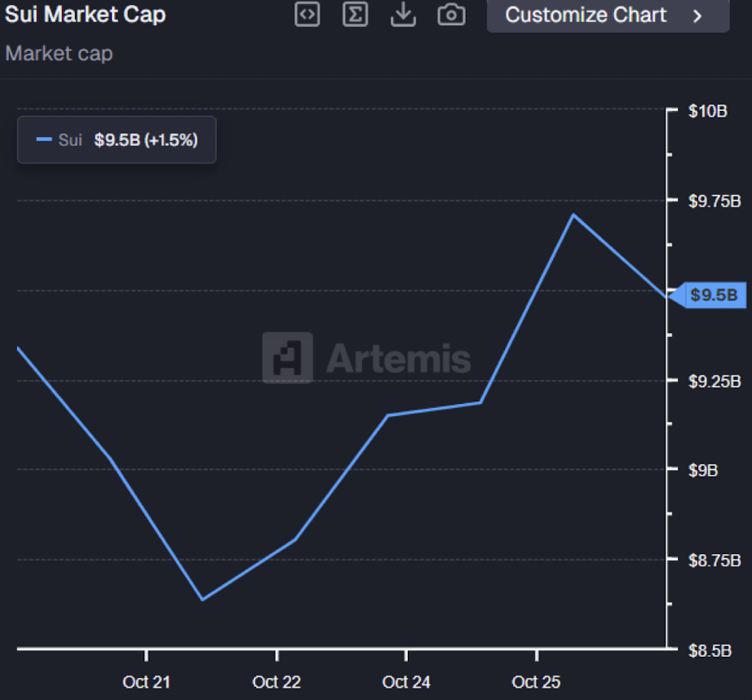Viewport: 752px width, 700px height.
Task: Click the Sui legend line icon
Action: pos(42,140)
